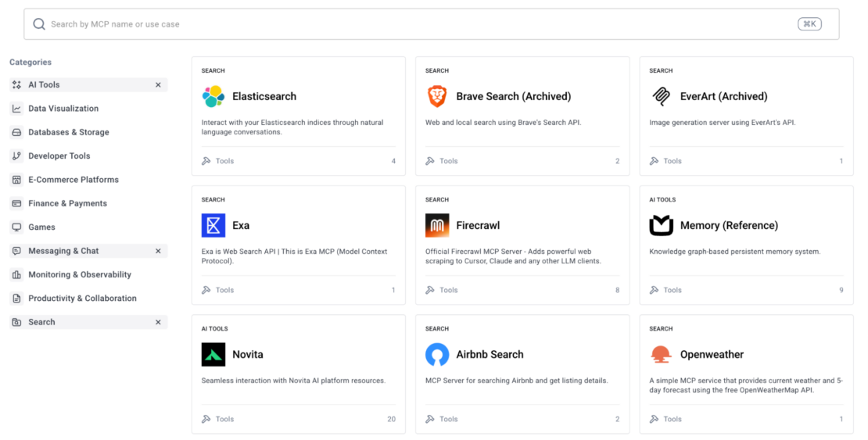Open the Firecrawl card title
The width and height of the screenshot is (868, 440).
(x=478, y=225)
